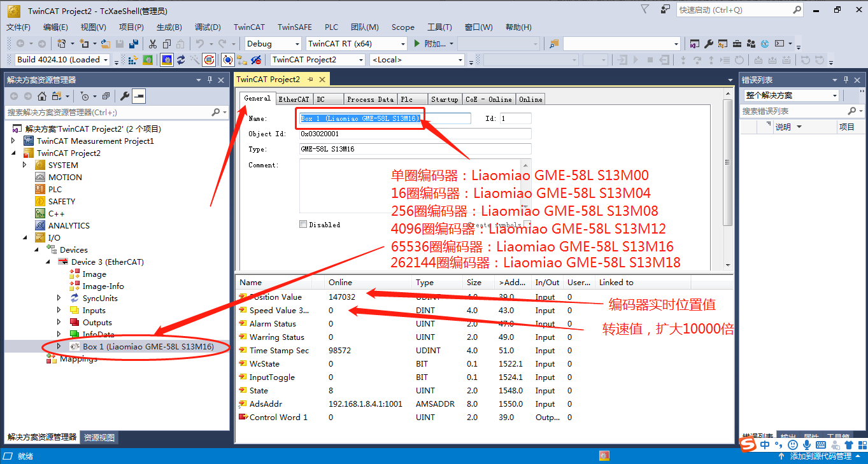
Task: Click the Sogou input method S icon
Action: click(749, 445)
